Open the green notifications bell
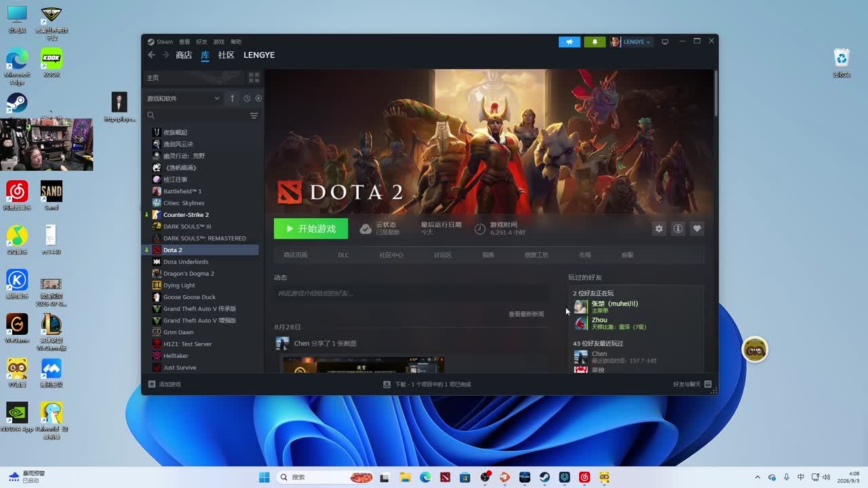 click(595, 42)
